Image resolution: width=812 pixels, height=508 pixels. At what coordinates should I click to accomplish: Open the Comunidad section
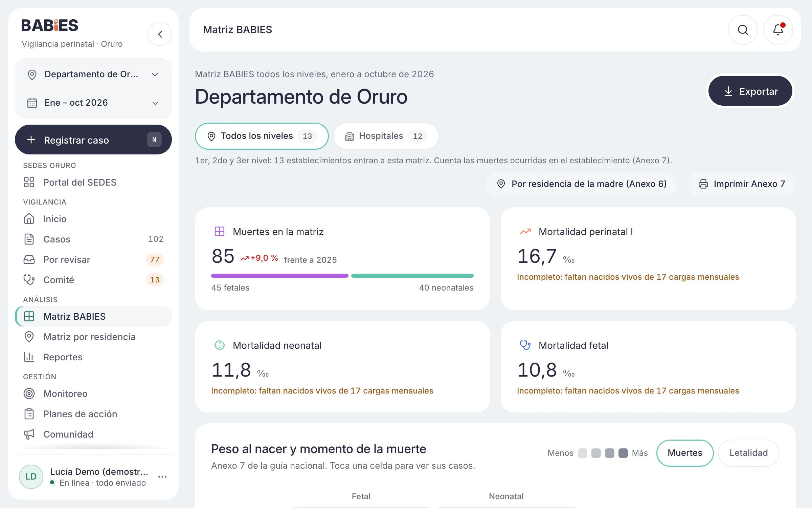[x=93, y=434]
